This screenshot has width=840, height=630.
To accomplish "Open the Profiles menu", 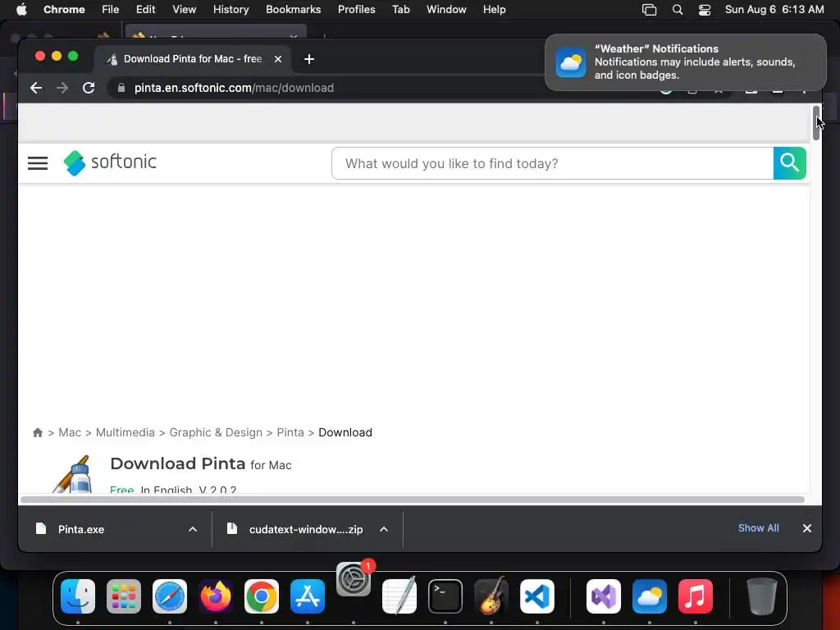I will coord(356,10).
